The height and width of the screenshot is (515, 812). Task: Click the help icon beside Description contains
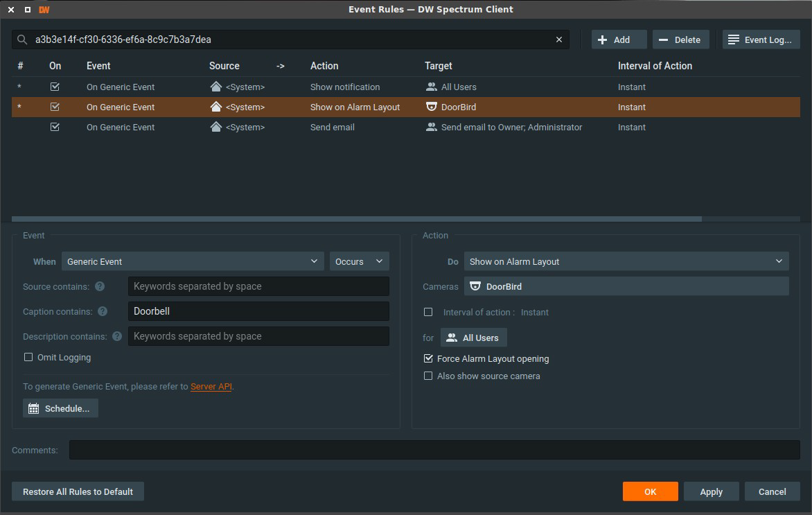[117, 336]
